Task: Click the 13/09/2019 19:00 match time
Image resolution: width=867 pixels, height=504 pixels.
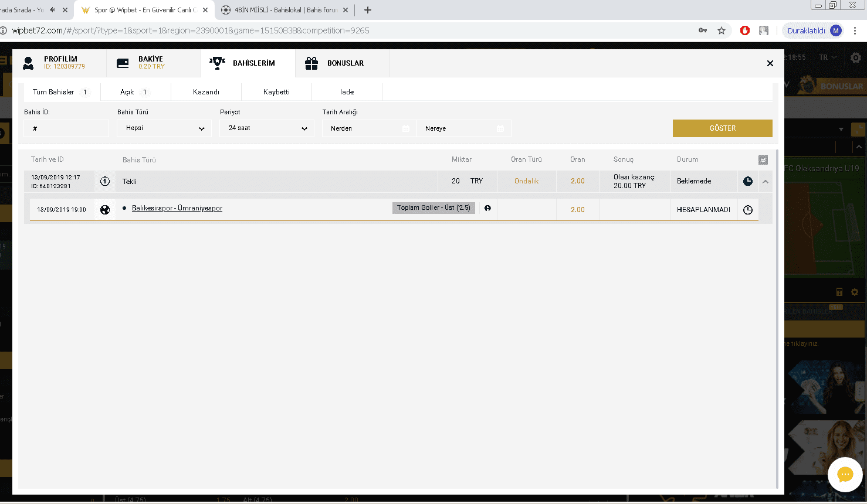Action: (62, 210)
